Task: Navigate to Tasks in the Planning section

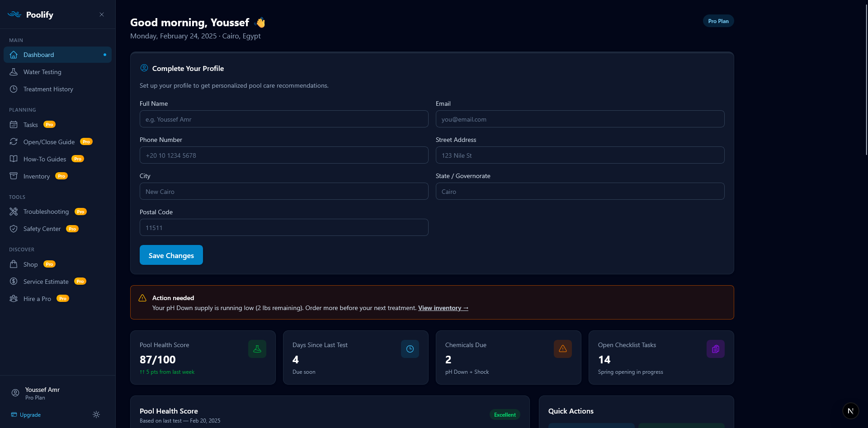Action: 30,124
